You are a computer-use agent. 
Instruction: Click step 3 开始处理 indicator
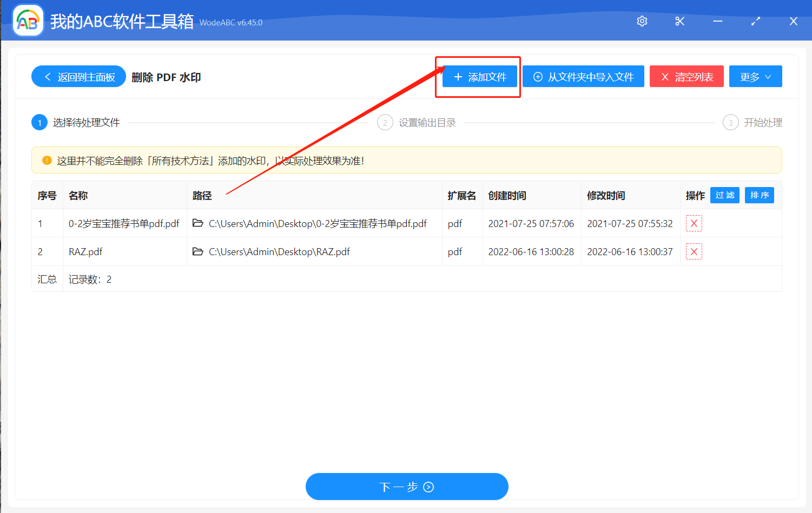[x=730, y=122]
